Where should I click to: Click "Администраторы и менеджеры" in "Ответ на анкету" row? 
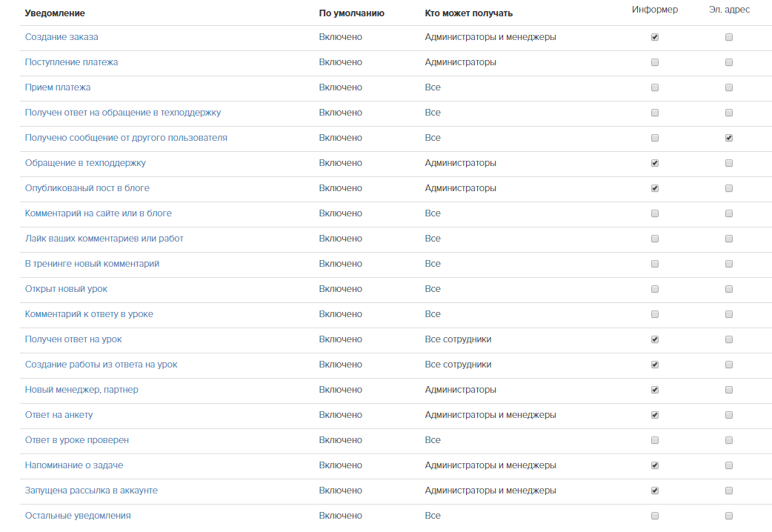tap(490, 414)
